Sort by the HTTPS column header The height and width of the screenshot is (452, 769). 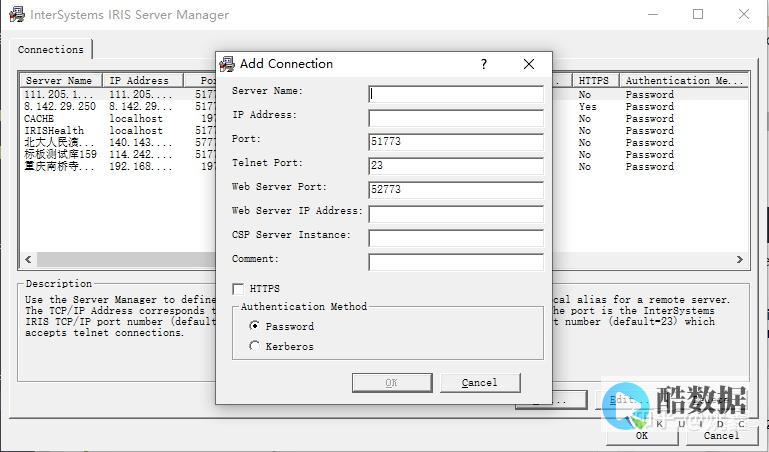(595, 80)
